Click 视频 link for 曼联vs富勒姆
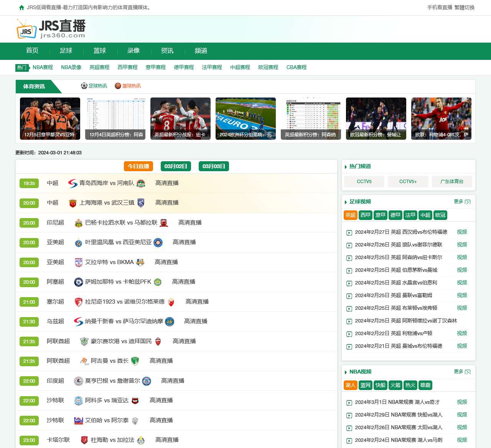The image size is (491, 448). [x=462, y=295]
